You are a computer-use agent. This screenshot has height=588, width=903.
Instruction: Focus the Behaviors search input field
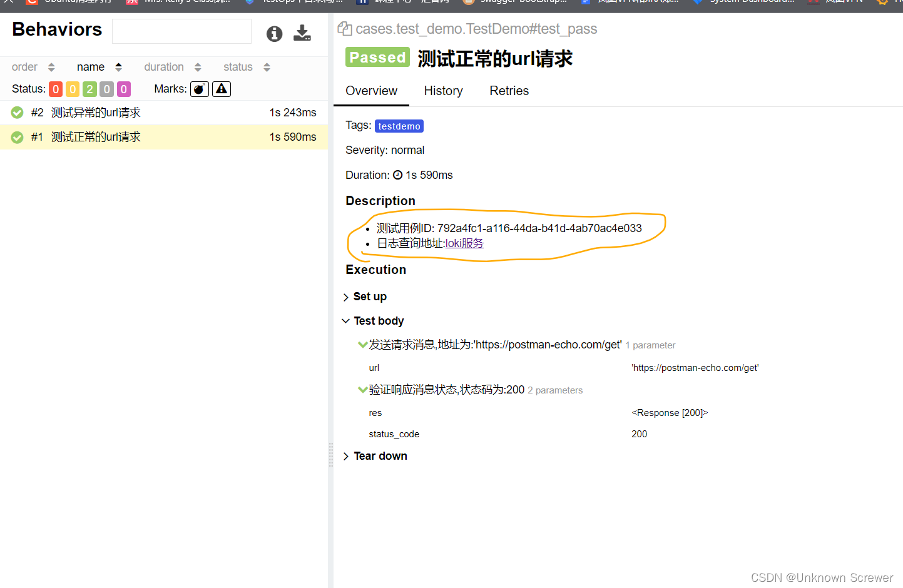coord(181,31)
